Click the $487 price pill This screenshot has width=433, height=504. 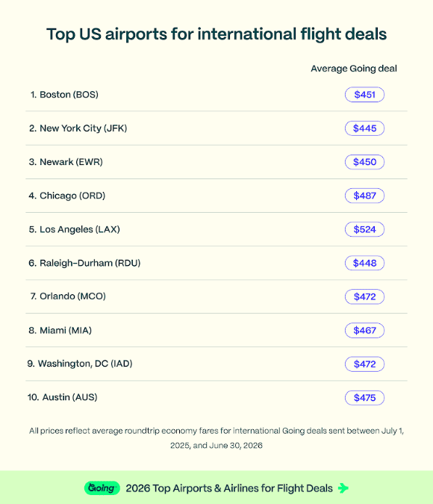click(x=364, y=196)
